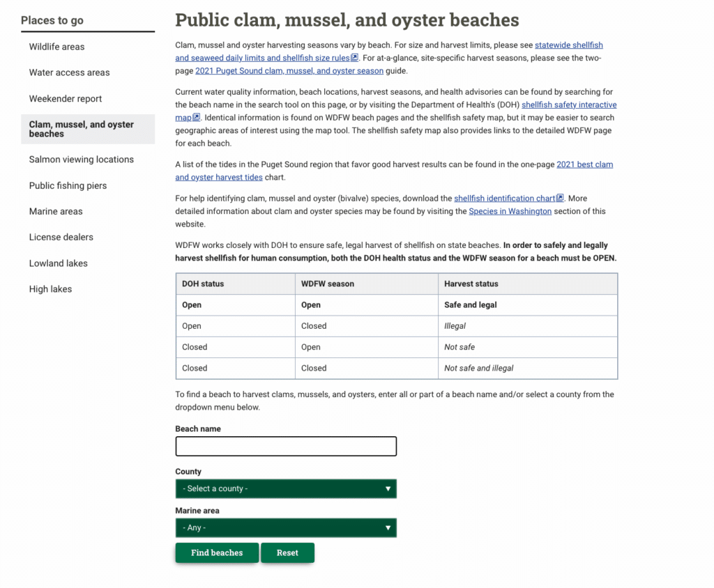The width and height of the screenshot is (714, 588).
Task: Click external link icon next to shellfish safety map
Action: tap(197, 118)
